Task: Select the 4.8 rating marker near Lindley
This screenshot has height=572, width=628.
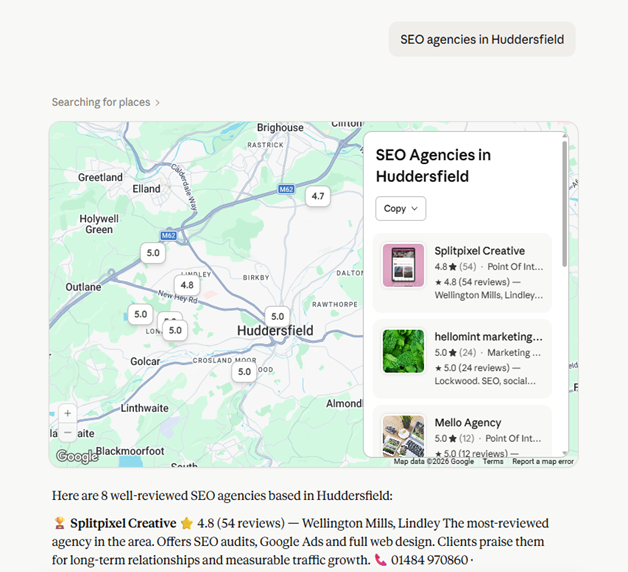Action: point(187,285)
